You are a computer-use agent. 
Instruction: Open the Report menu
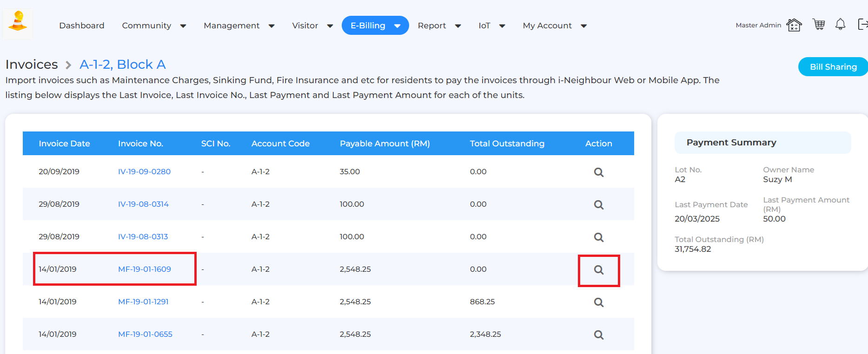pyautogui.click(x=439, y=26)
